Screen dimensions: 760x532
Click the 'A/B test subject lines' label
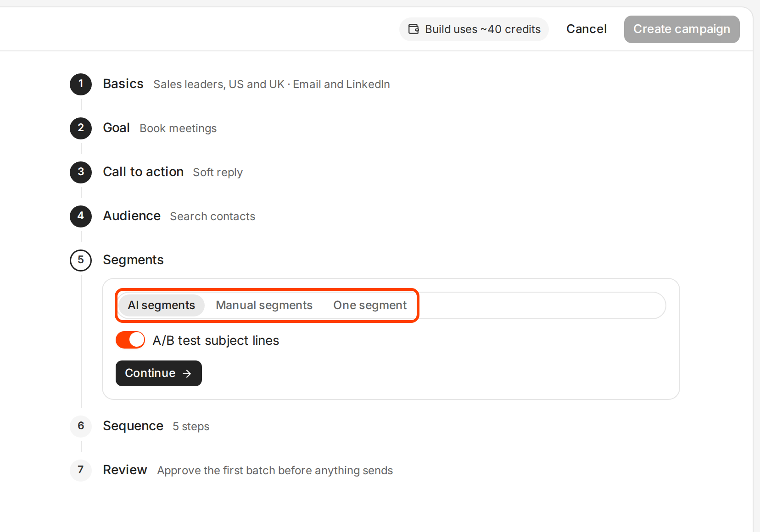point(216,340)
